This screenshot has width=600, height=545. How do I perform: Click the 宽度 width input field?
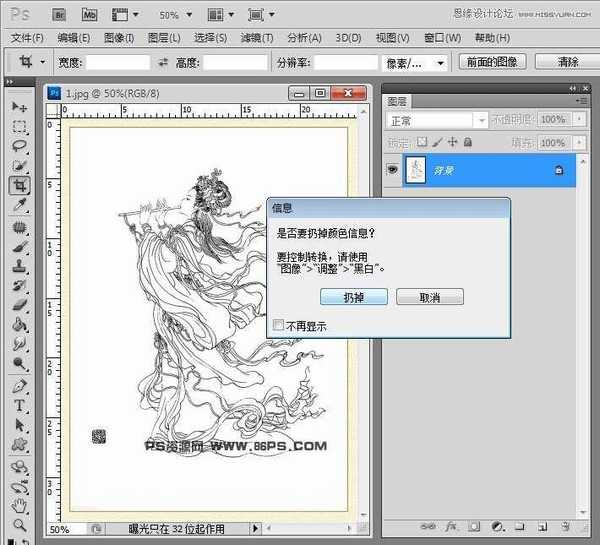117,62
